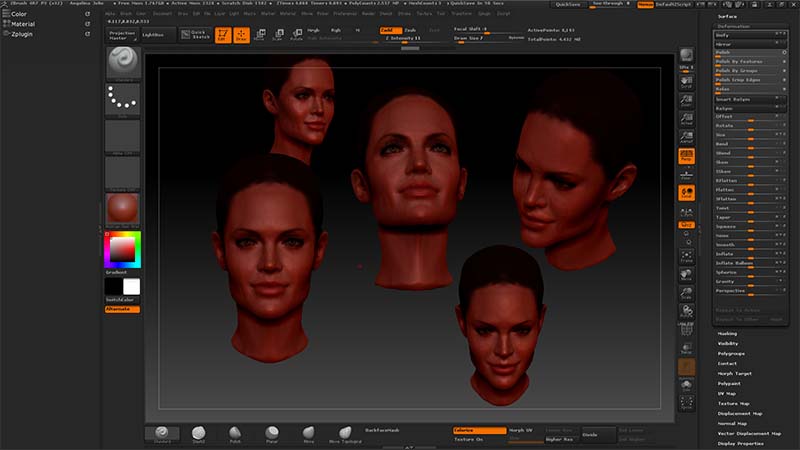Collapse the Deformation subpalette header
Screen dimensions: 800x450
[x=734, y=26]
